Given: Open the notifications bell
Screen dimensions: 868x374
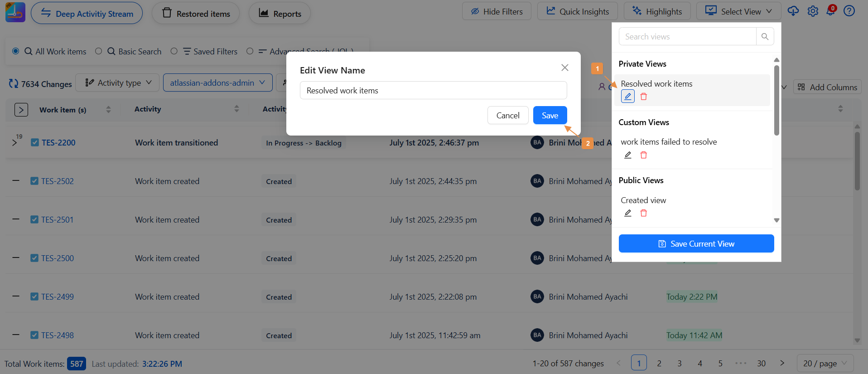Looking at the screenshot, I should tap(830, 11).
